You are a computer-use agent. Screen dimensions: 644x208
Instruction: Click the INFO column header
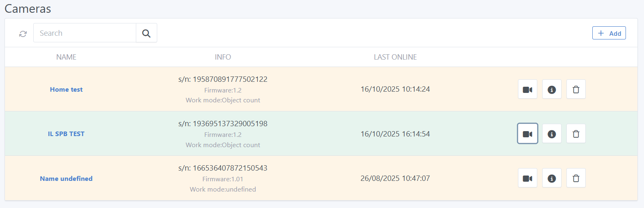coord(223,57)
